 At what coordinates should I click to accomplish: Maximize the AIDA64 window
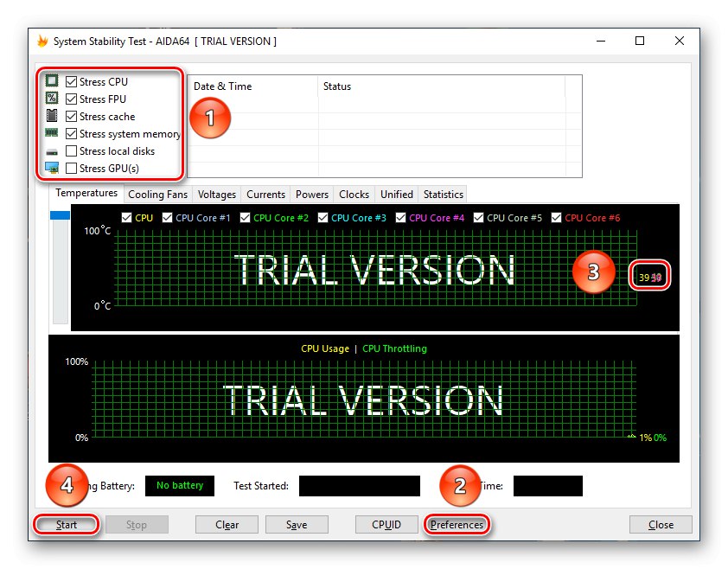click(640, 41)
